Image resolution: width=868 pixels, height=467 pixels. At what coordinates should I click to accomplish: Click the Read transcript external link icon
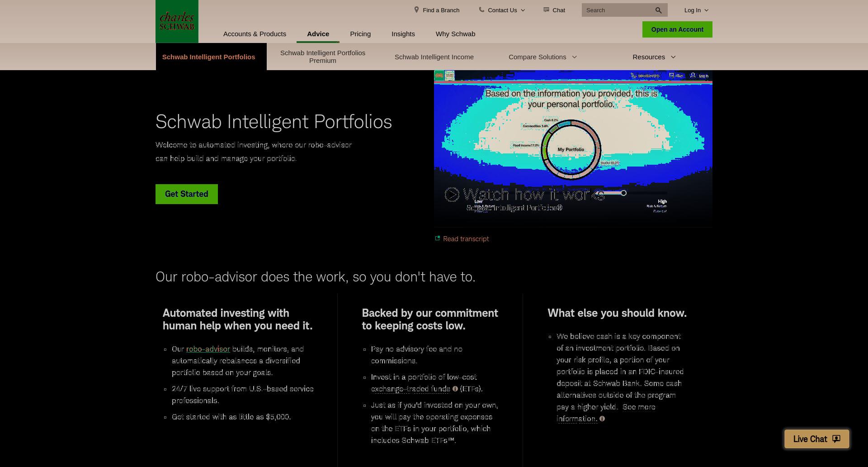pos(437,238)
